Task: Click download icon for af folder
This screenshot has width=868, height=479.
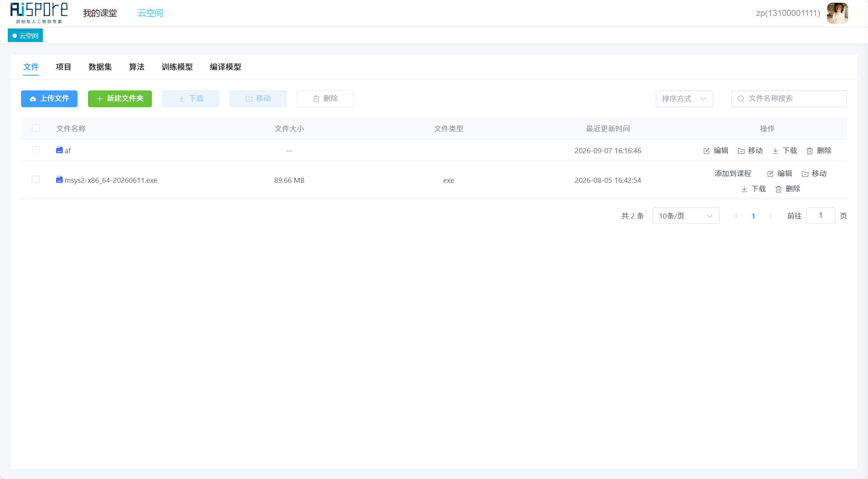Action: [x=775, y=151]
